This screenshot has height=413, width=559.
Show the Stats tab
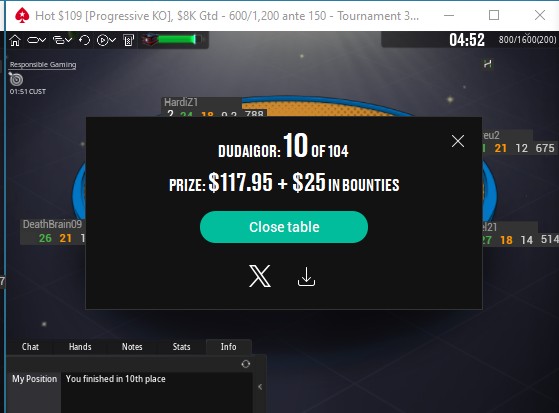click(x=181, y=347)
